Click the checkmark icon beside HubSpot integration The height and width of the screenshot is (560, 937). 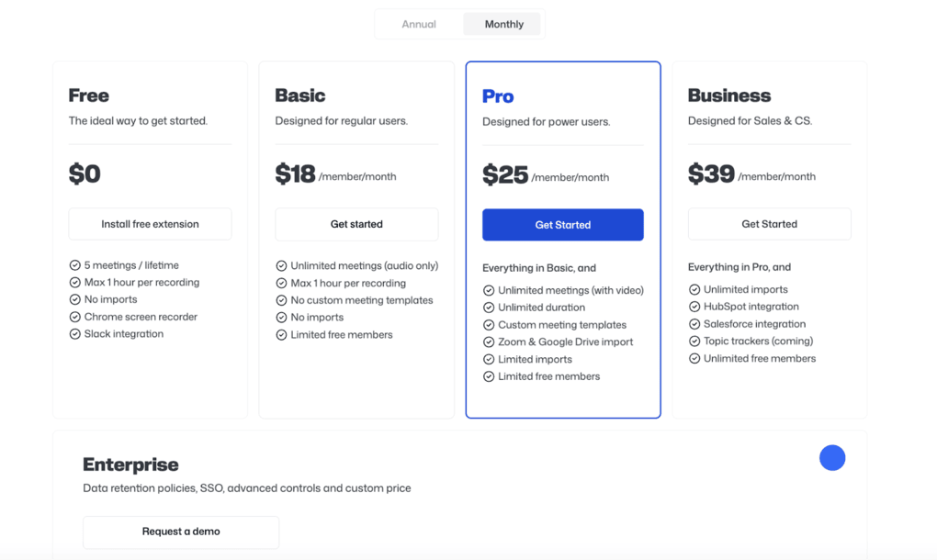pos(694,307)
